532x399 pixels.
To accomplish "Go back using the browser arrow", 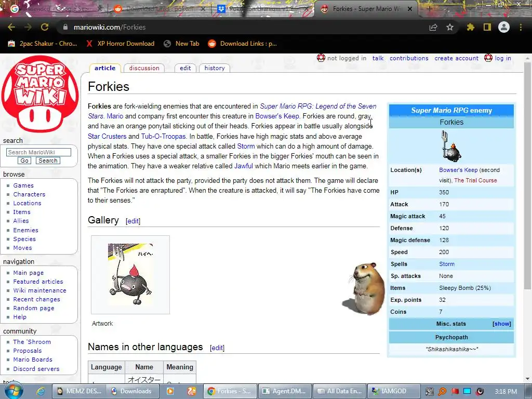I will (11, 27).
